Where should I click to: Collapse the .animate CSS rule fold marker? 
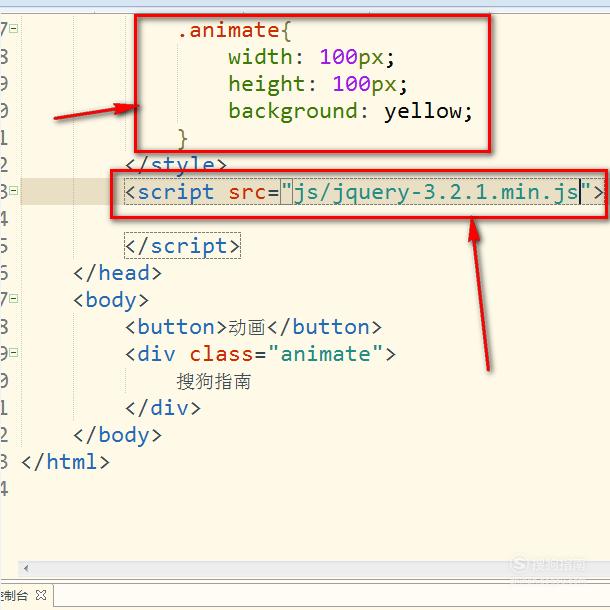point(14,29)
